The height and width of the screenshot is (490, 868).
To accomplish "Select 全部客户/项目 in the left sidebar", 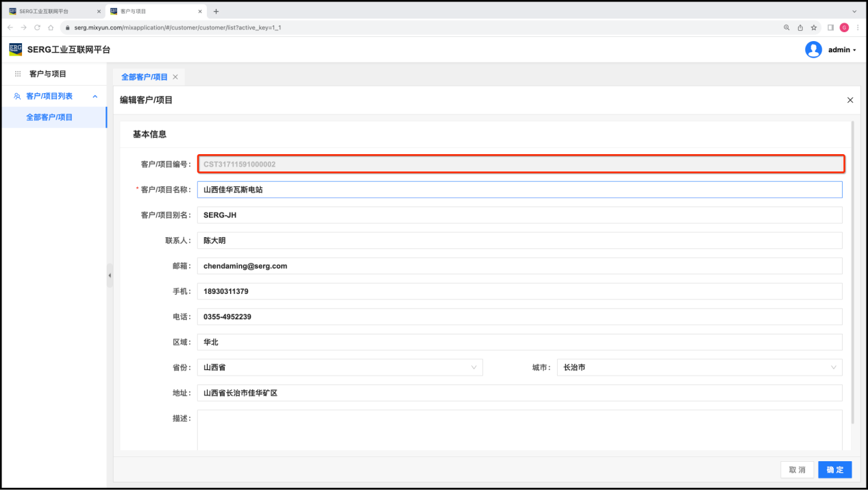I will coord(49,117).
